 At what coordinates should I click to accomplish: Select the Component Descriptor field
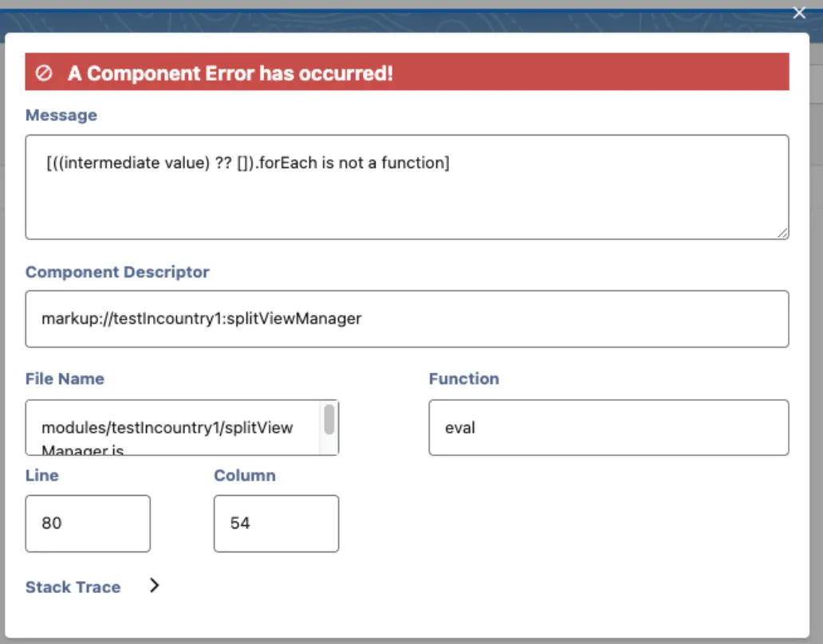pos(407,319)
